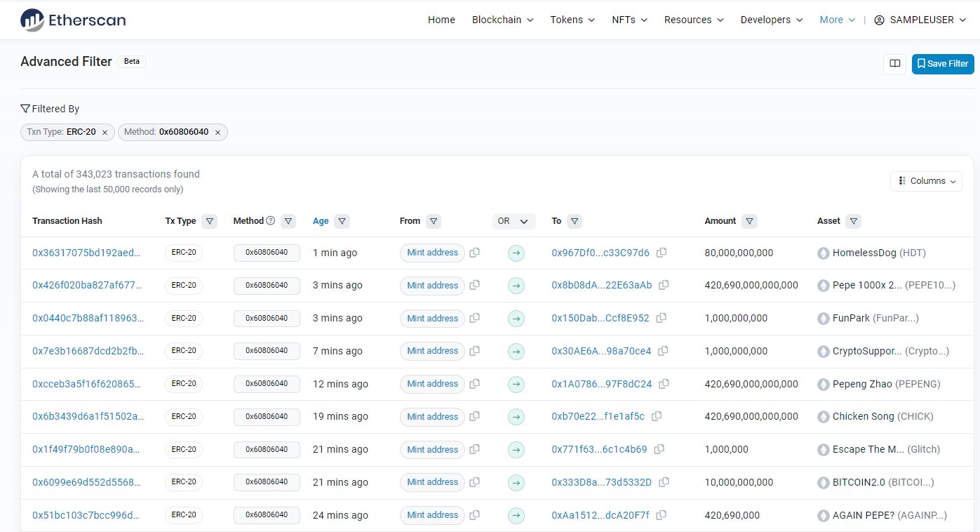The width and height of the screenshot is (980, 532).
Task: Copy To address 0x771f63...6c1c4b69
Action: coord(659,449)
